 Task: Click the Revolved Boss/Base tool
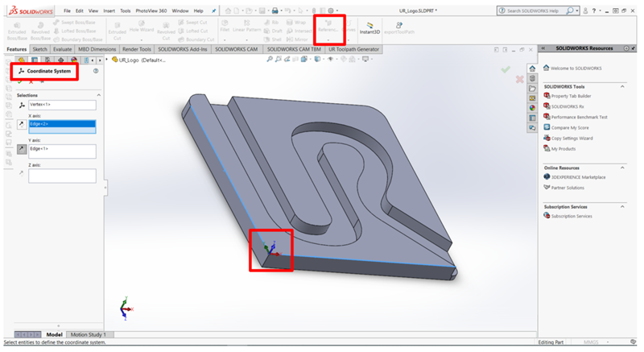coord(40,31)
